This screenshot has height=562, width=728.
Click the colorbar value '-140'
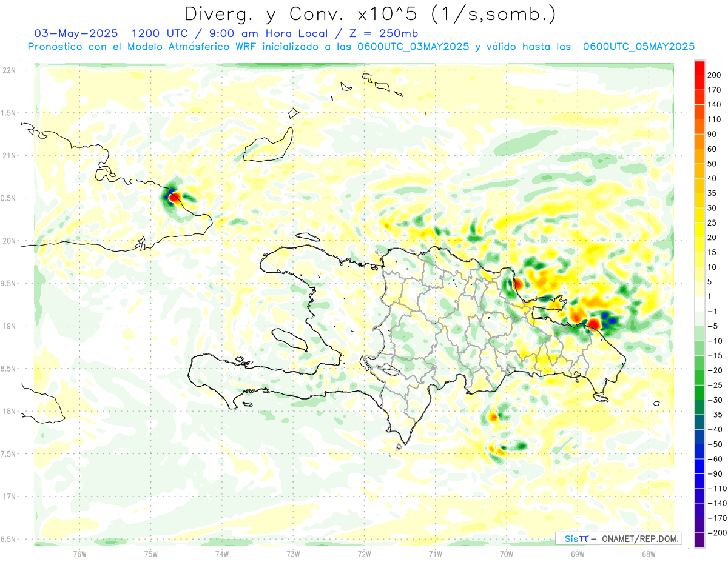click(x=716, y=503)
